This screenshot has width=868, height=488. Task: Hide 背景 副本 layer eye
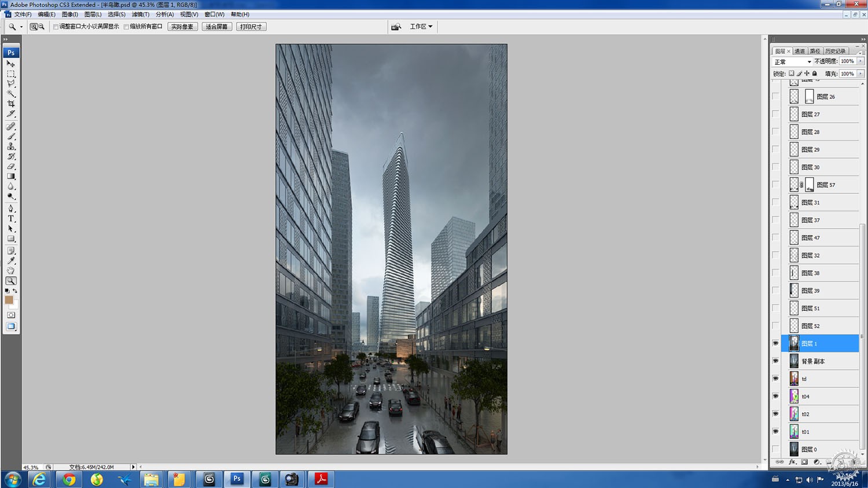click(x=775, y=361)
